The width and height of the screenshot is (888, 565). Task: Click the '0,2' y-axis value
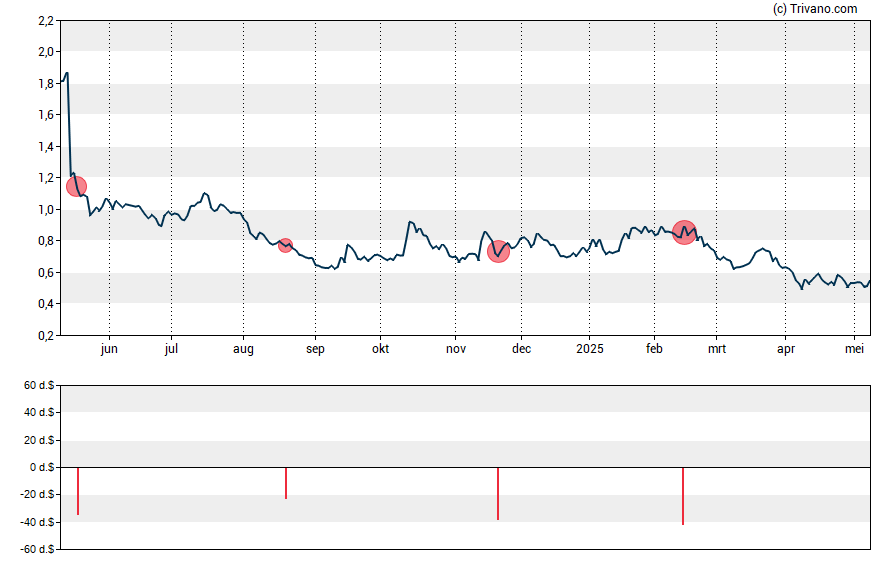tap(46, 336)
